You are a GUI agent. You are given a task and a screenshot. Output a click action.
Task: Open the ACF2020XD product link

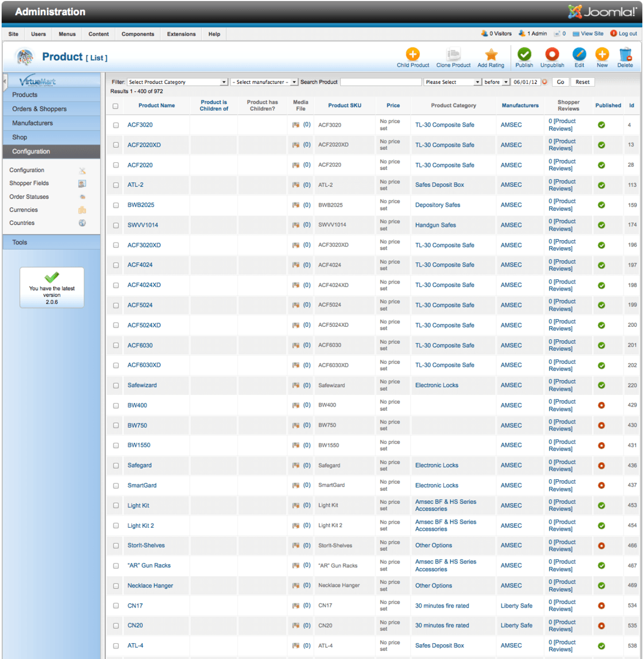click(x=144, y=145)
